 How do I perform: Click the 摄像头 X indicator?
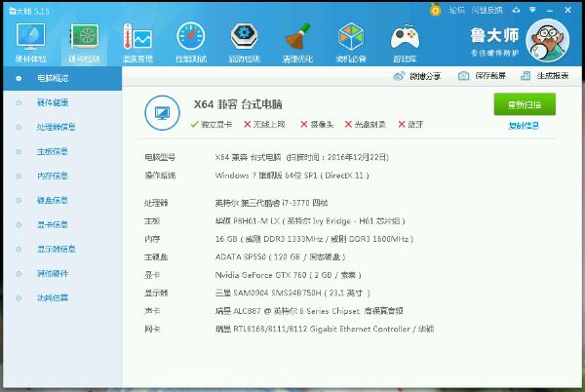[x=317, y=125]
